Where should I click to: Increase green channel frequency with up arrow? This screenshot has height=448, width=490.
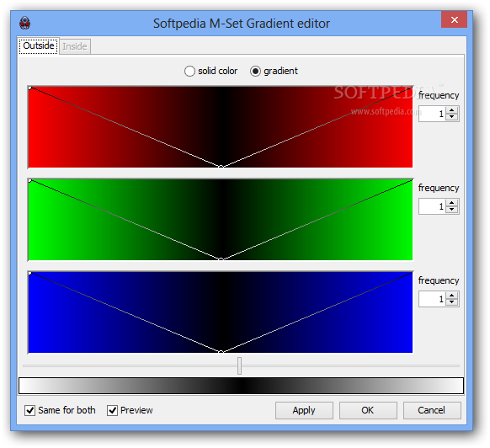(451, 203)
